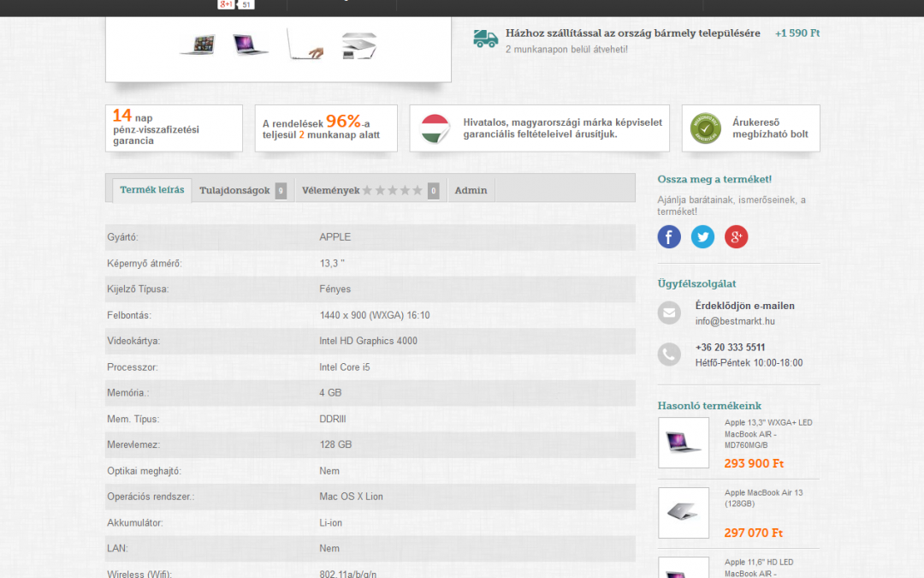Image resolution: width=924 pixels, height=578 pixels.
Task: Open the Vélemények reviews tab
Action: [370, 190]
